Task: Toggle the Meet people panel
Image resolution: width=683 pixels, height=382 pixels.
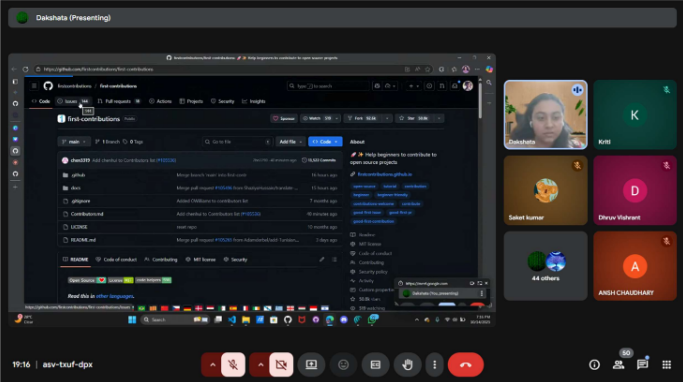Action: (x=619, y=365)
